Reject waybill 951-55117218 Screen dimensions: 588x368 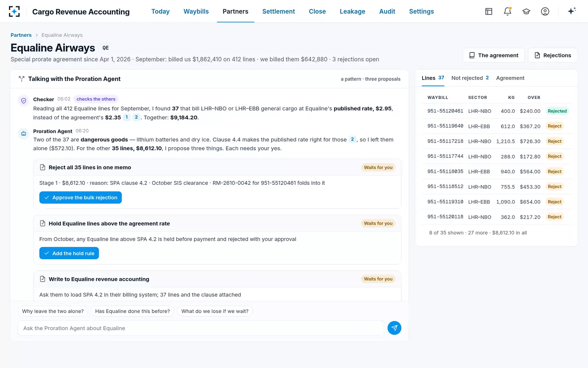(555, 141)
